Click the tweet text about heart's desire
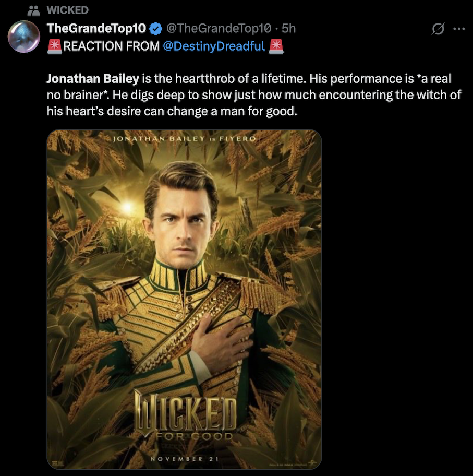 172,112
